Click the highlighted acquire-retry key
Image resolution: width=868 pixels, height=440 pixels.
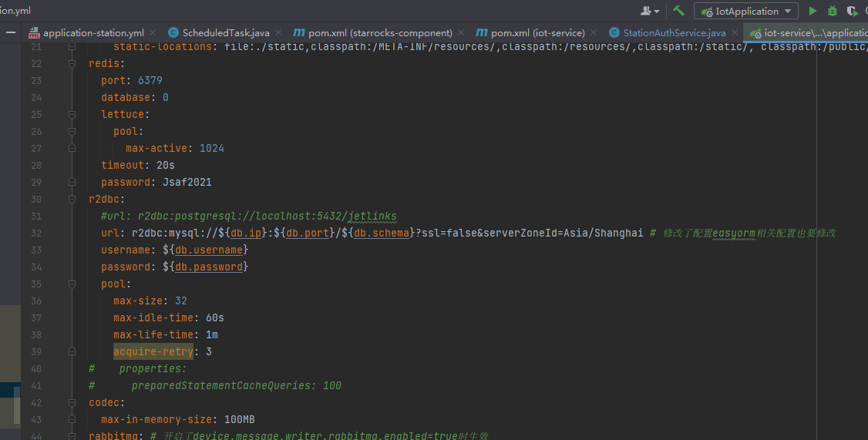tap(153, 351)
